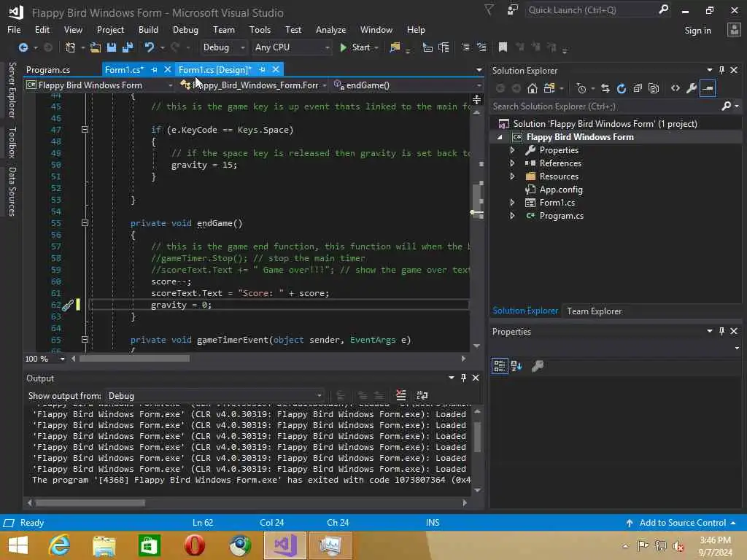This screenshot has width=747, height=560.
Task: Pin the Form1.cs [Design] tab
Action: pos(262,70)
